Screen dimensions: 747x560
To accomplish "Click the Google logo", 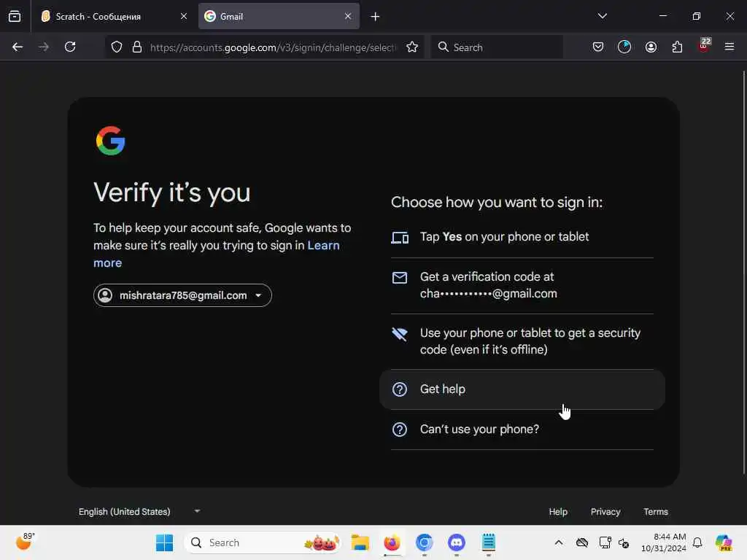I will 111,141.
